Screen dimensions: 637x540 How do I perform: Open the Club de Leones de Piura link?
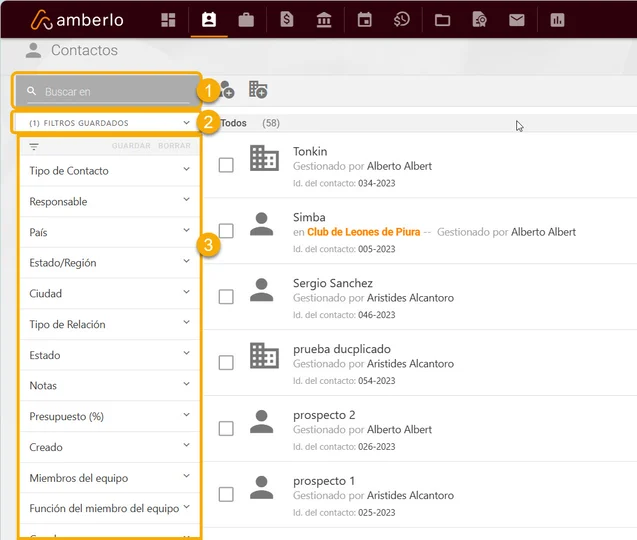click(364, 232)
